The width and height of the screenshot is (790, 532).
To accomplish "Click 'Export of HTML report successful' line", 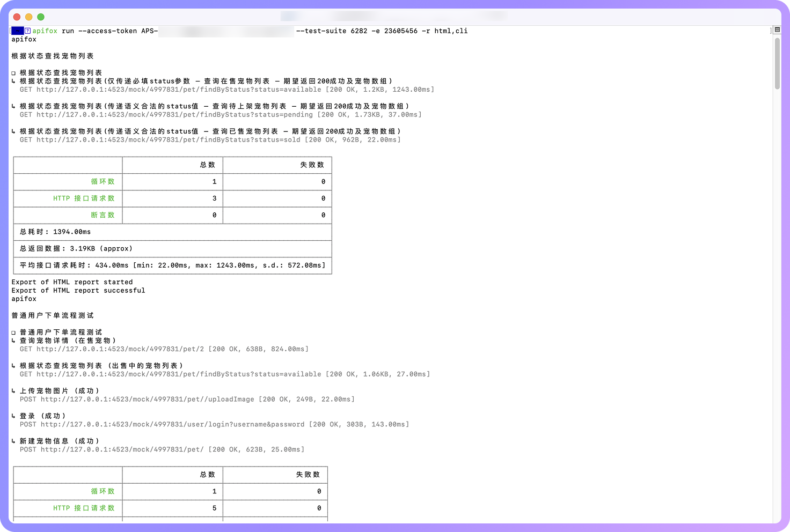I will point(78,291).
